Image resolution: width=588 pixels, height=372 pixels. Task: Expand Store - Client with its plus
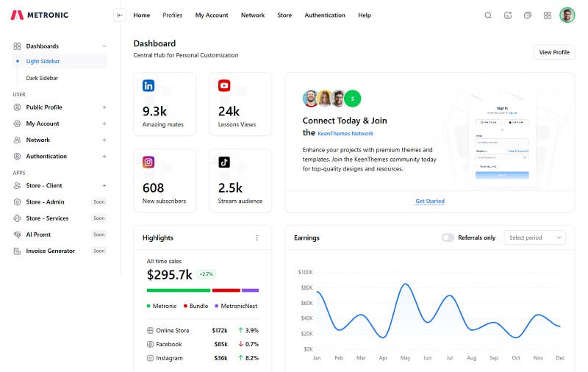(x=104, y=185)
